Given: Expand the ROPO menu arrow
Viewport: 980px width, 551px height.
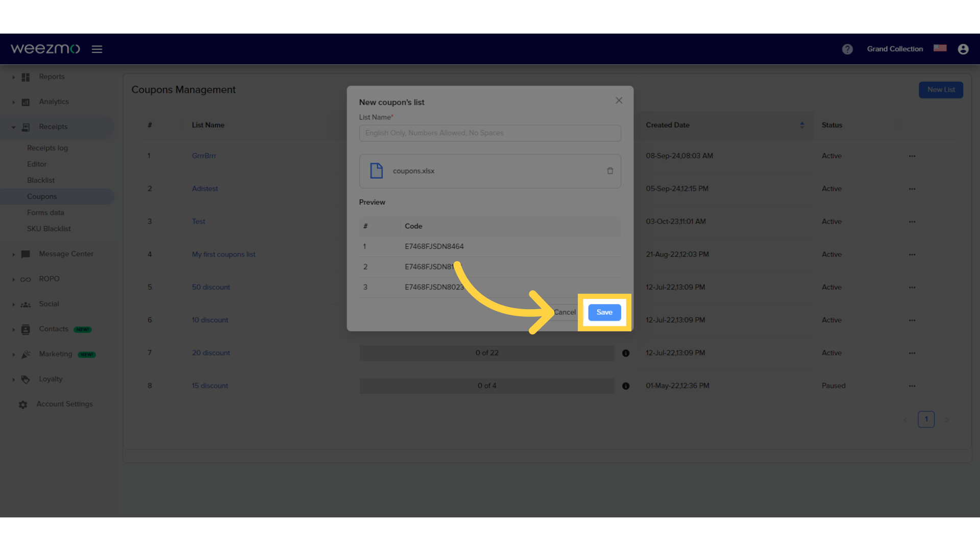Looking at the screenshot, I should 13,279.
